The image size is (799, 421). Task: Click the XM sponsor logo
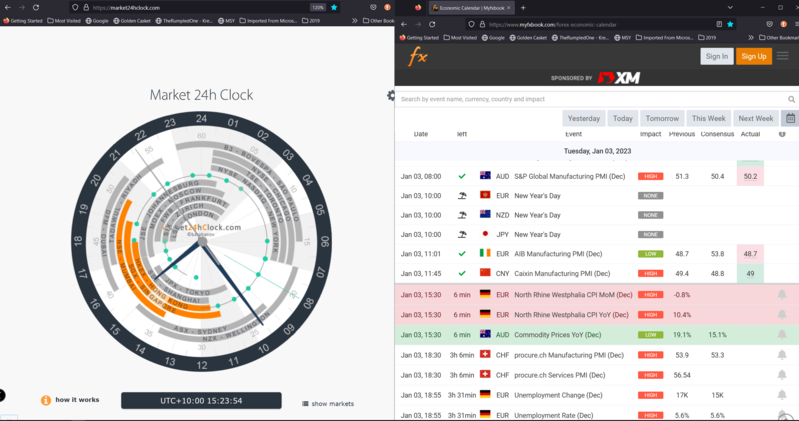pos(619,78)
